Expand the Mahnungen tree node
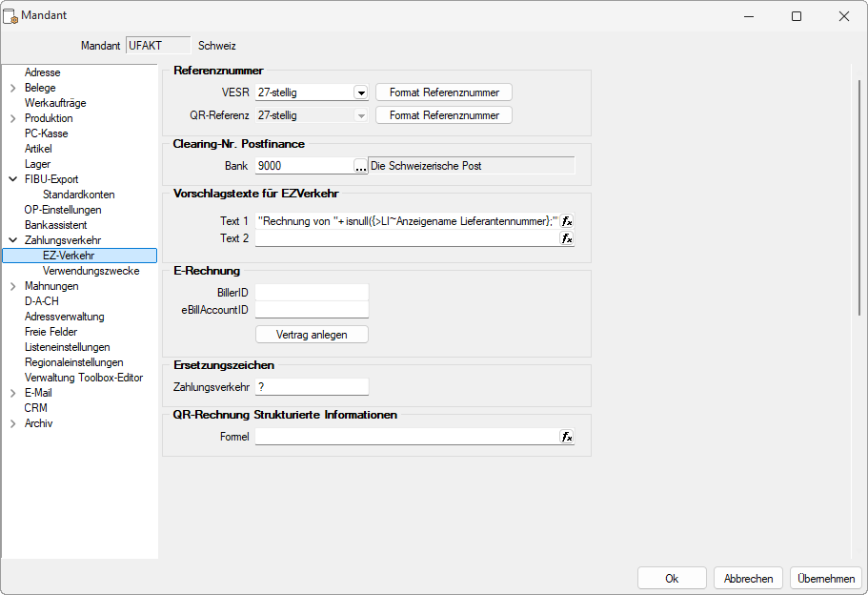Image resolution: width=868 pixels, height=595 pixels. point(12,286)
